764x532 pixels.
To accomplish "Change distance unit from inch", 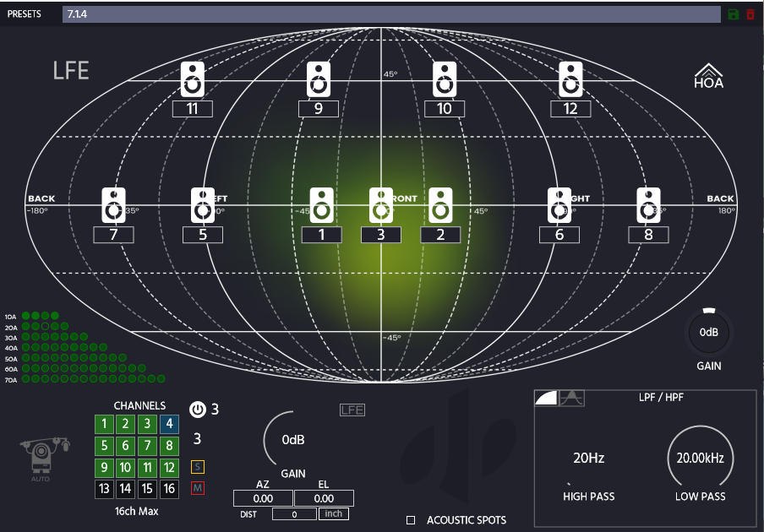I will coord(334,514).
